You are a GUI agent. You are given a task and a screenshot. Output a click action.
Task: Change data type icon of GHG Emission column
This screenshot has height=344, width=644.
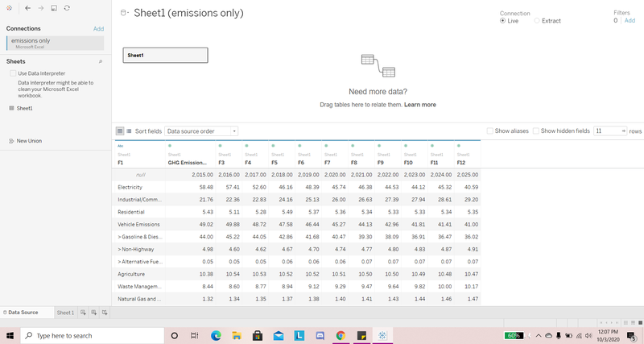170,146
